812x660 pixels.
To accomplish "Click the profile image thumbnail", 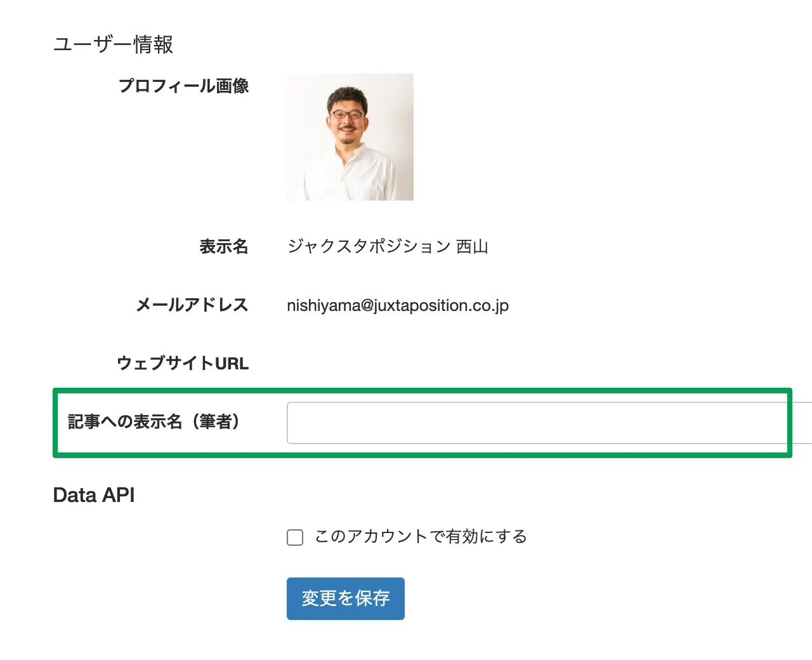I will (x=350, y=136).
